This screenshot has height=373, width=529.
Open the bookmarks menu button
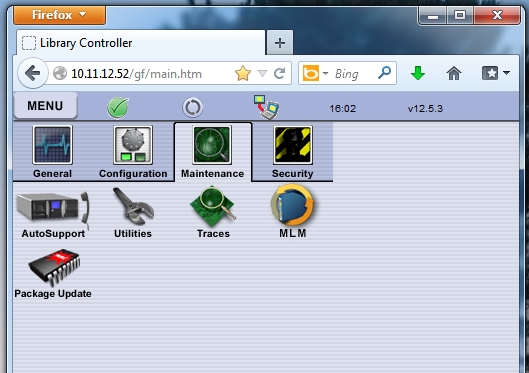coord(495,73)
